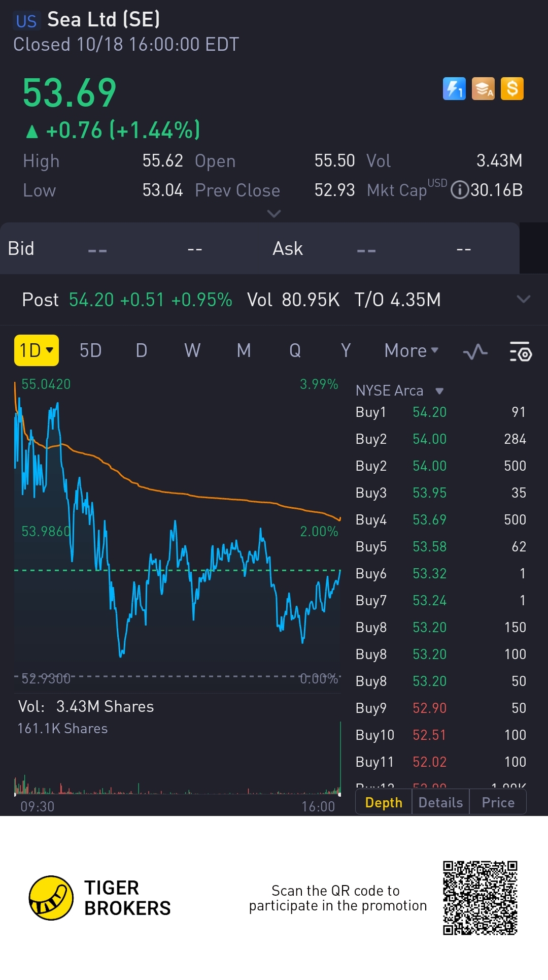
Task: Tap Buy2 row with 284 shares
Action: 440,439
